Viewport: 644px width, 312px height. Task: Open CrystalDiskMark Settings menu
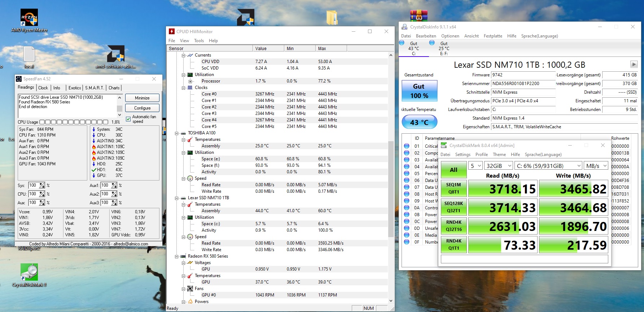[x=463, y=155]
